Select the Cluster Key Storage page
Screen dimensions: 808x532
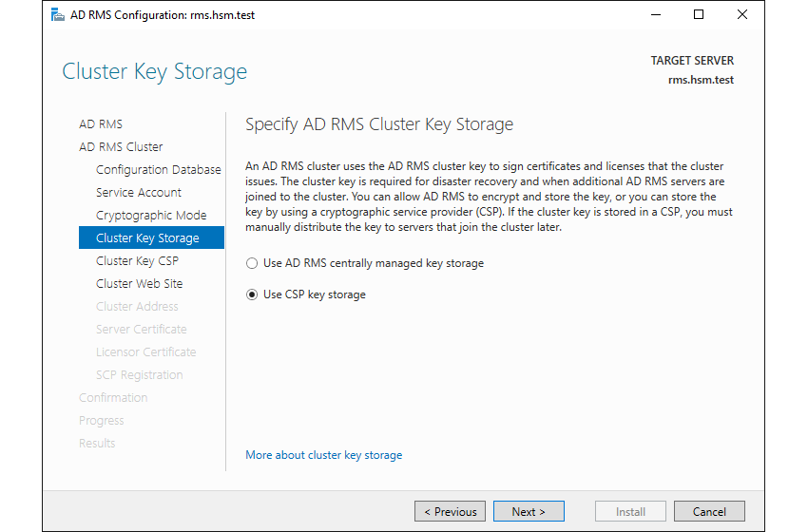coord(151,237)
